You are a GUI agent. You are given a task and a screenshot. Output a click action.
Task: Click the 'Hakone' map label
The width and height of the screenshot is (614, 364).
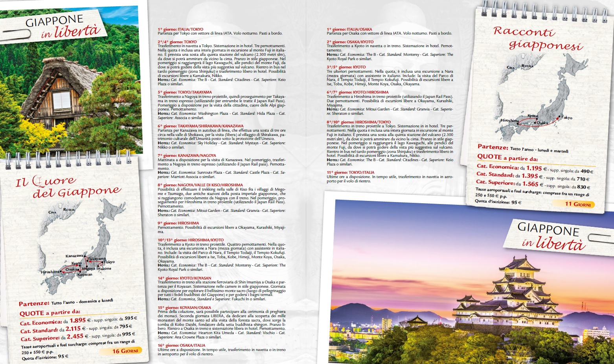coord(105,268)
